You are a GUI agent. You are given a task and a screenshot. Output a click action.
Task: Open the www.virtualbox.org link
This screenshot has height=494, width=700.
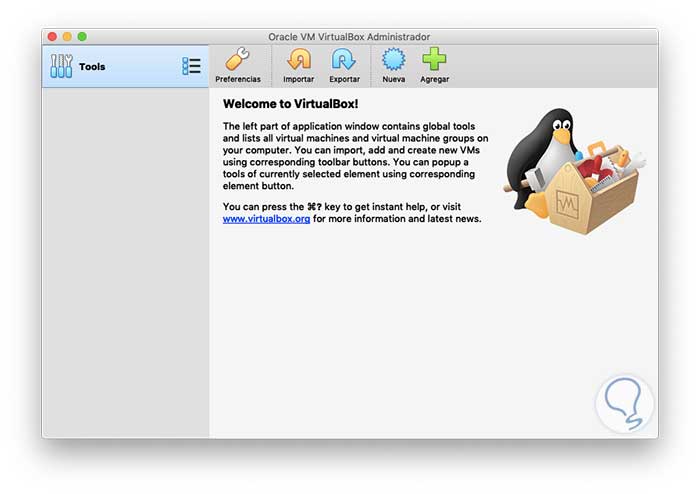pos(266,219)
